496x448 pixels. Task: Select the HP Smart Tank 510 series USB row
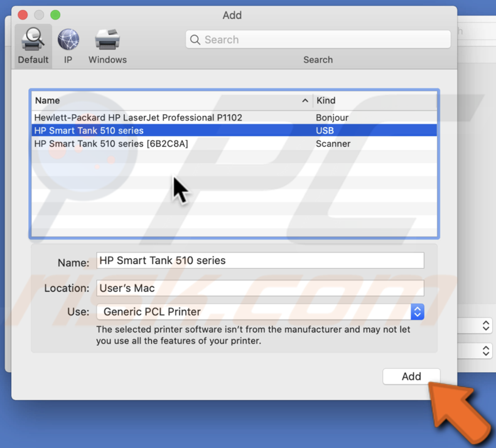[234, 131]
